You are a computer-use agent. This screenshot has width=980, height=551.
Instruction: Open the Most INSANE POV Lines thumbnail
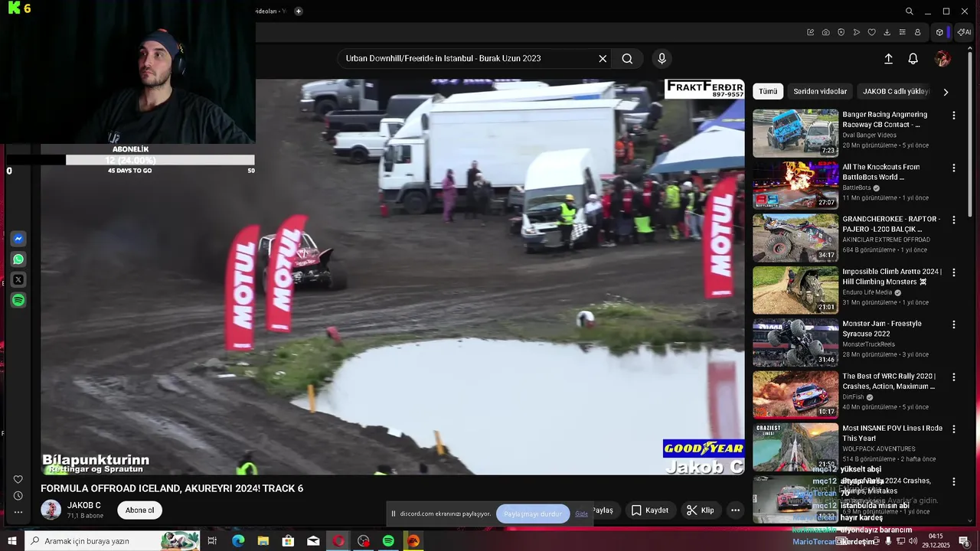(x=795, y=447)
